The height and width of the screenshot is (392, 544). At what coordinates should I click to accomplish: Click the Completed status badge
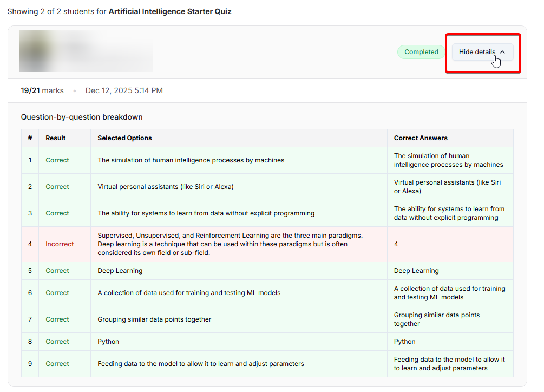421,52
